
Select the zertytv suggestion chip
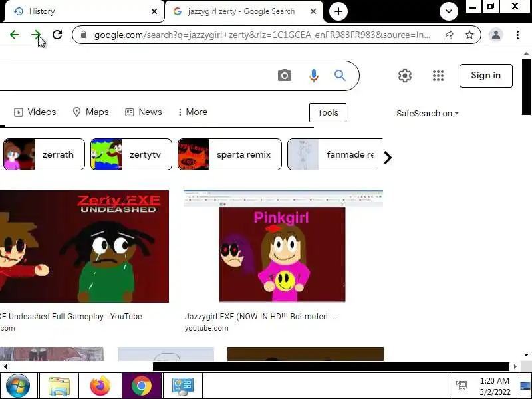[x=131, y=154]
